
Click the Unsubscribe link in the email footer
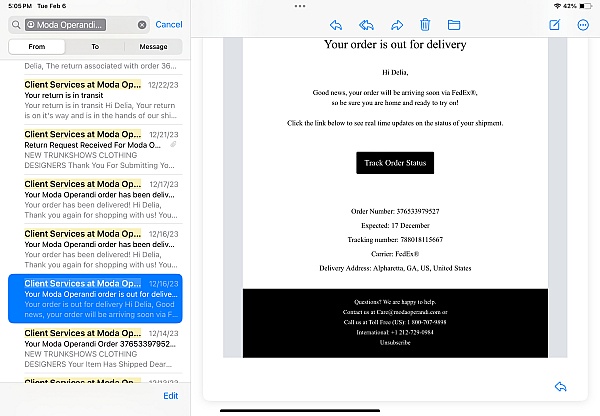click(x=395, y=343)
